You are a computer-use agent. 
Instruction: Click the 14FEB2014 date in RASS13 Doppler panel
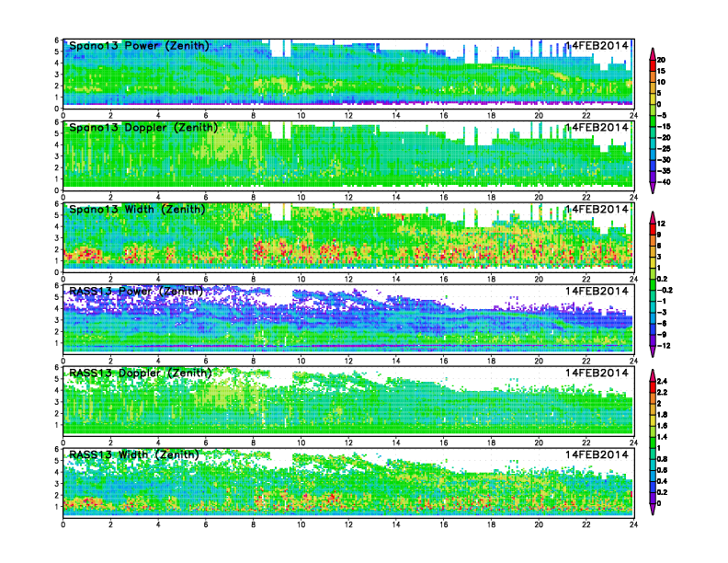tap(597, 373)
